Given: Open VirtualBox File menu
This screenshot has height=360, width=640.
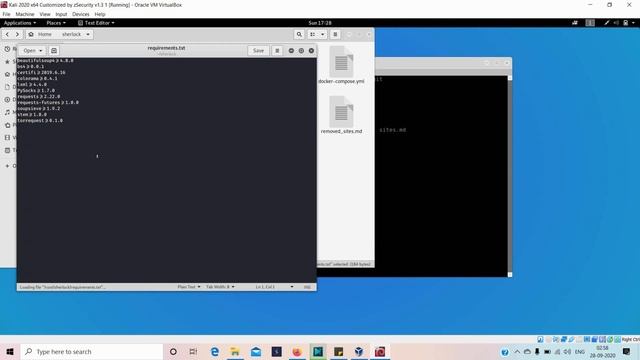Looking at the screenshot, I should tap(7, 14).
